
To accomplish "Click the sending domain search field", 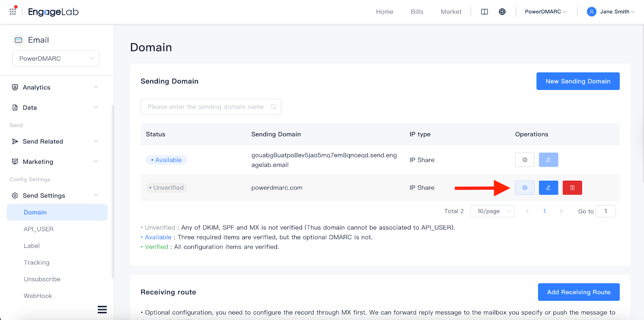I will tap(211, 107).
